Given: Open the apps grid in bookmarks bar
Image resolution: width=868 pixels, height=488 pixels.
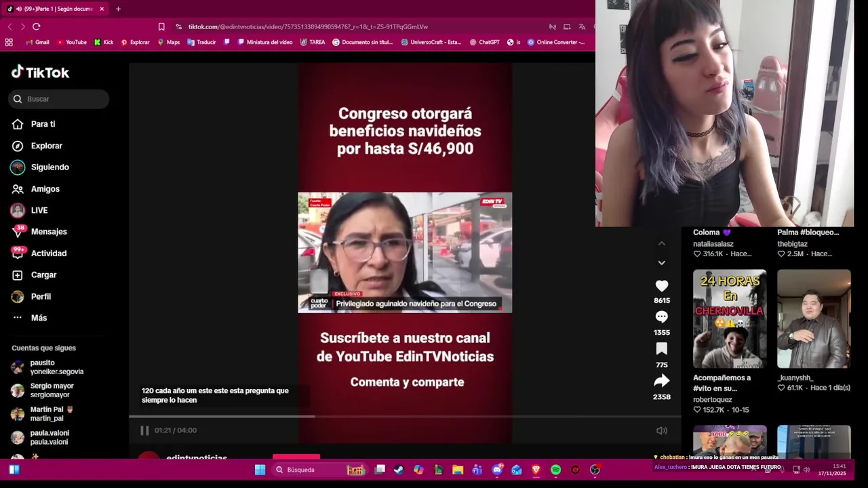Looking at the screenshot, I should (9, 42).
